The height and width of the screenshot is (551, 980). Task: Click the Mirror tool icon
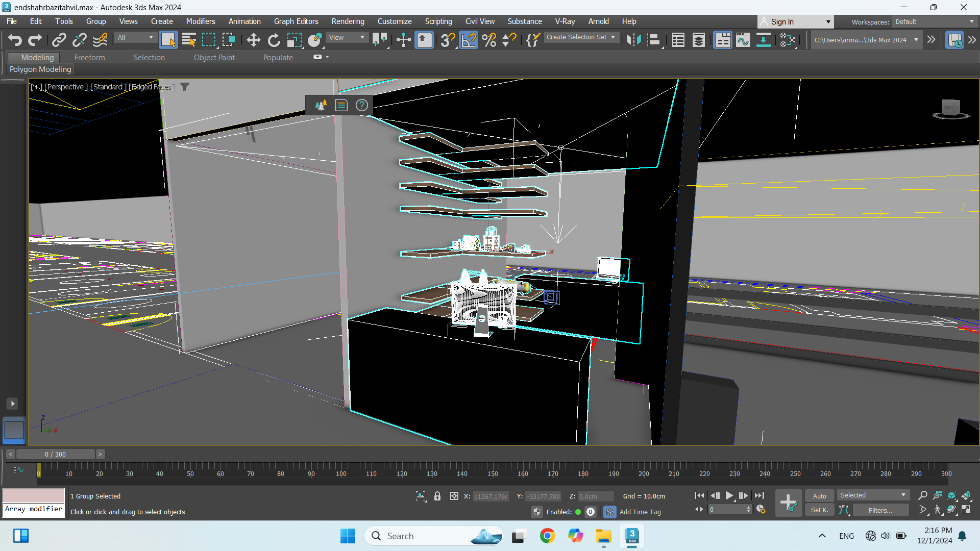[x=633, y=40]
